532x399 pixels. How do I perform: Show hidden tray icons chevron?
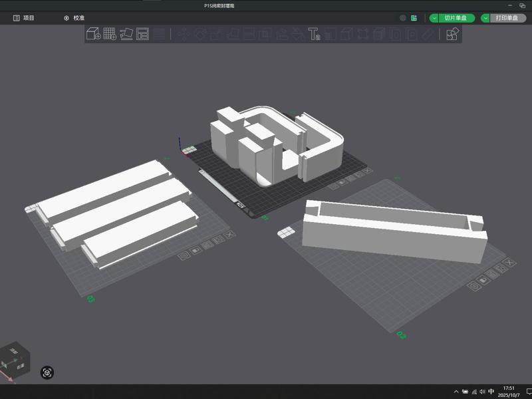[456, 392]
